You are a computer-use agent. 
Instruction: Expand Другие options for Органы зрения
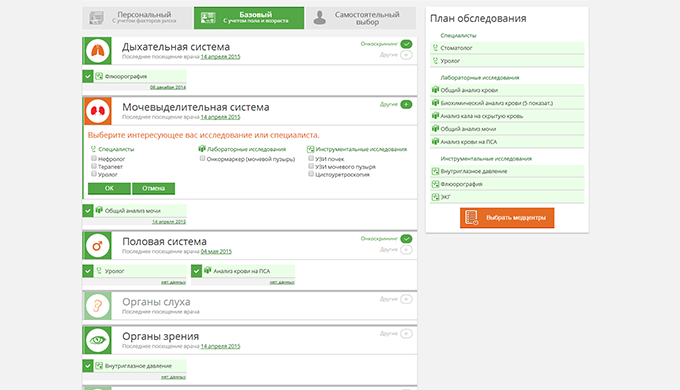coord(406,334)
